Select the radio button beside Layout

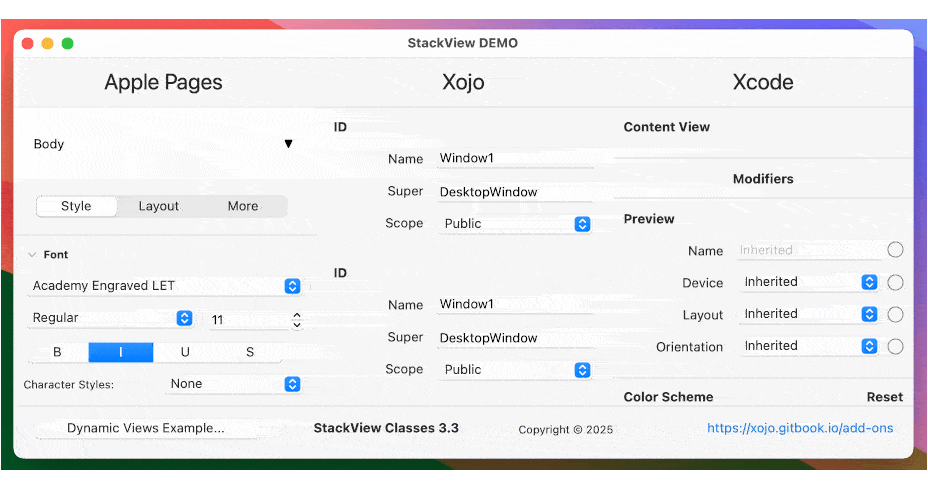(895, 314)
